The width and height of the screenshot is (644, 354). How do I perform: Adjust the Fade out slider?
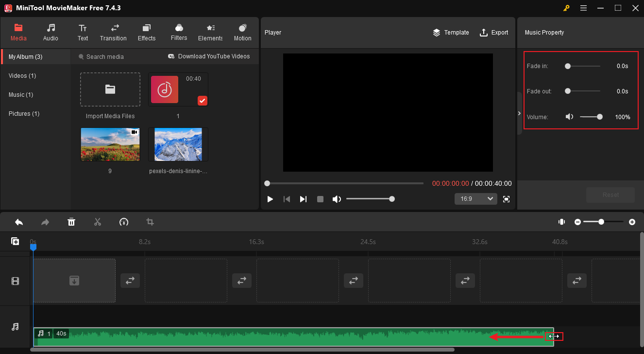[582, 91]
